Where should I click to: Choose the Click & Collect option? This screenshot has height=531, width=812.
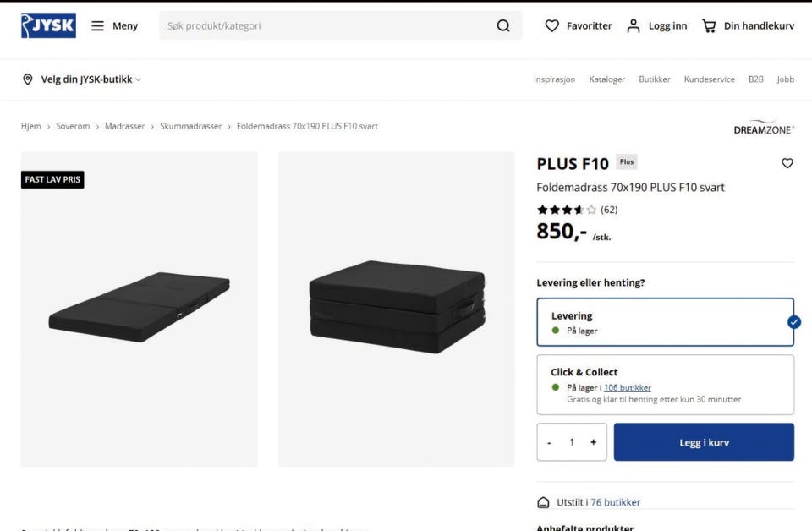point(665,385)
